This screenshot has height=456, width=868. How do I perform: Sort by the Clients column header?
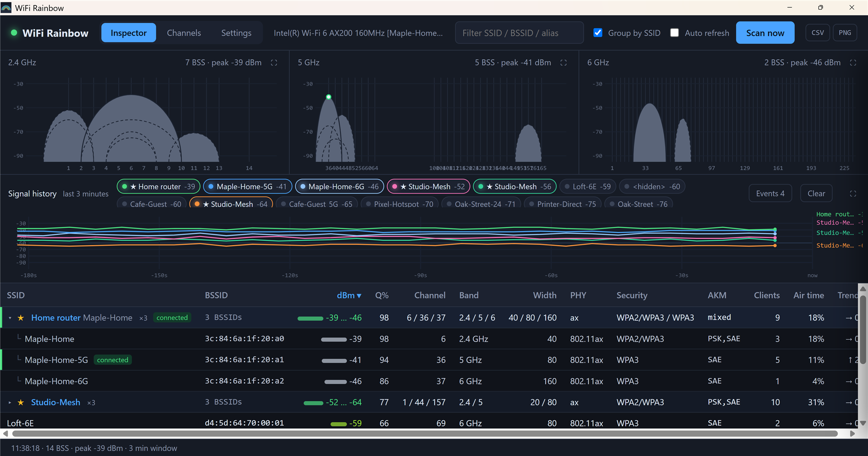pyautogui.click(x=767, y=295)
